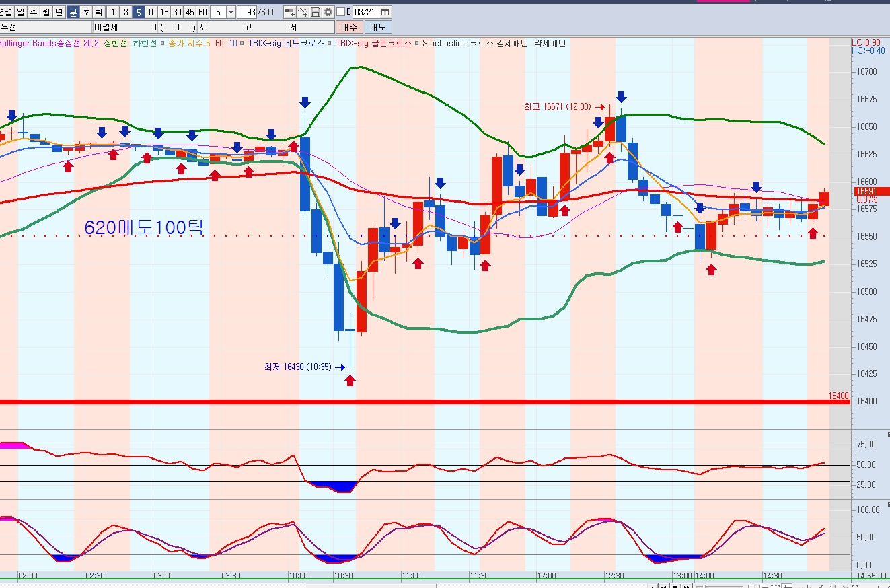Expand the interval value dropdown arrow
The image size is (890, 588).
point(231,12)
